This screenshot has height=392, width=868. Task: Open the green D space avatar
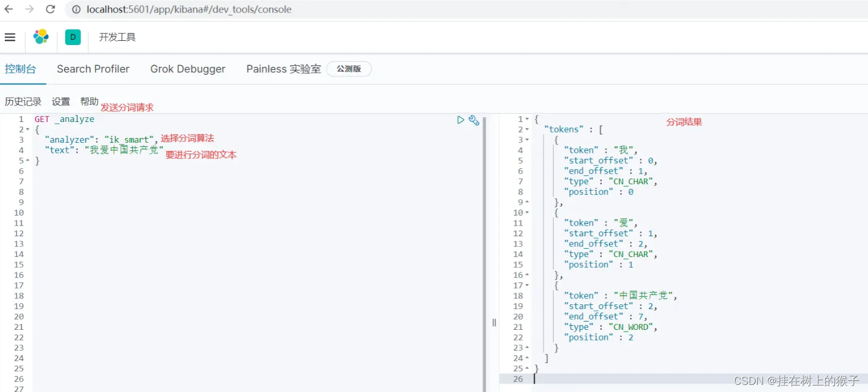[x=72, y=37]
